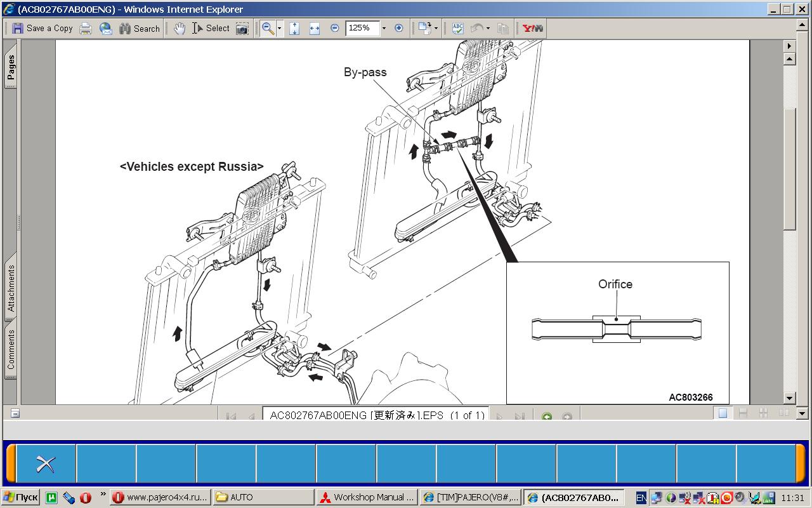This screenshot has width=812, height=508.
Task: Click in the zoom percentage field
Action: click(362, 28)
